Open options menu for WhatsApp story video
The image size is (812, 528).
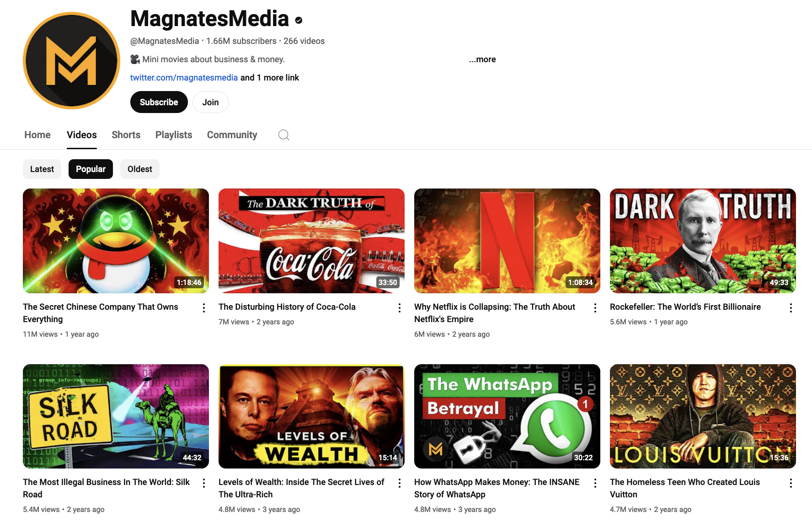(x=595, y=483)
